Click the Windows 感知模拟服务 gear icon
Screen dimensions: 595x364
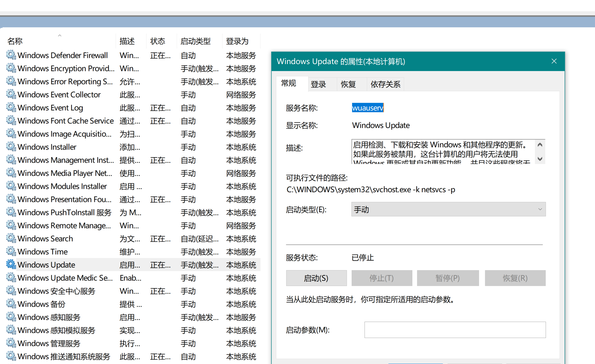click(x=11, y=330)
